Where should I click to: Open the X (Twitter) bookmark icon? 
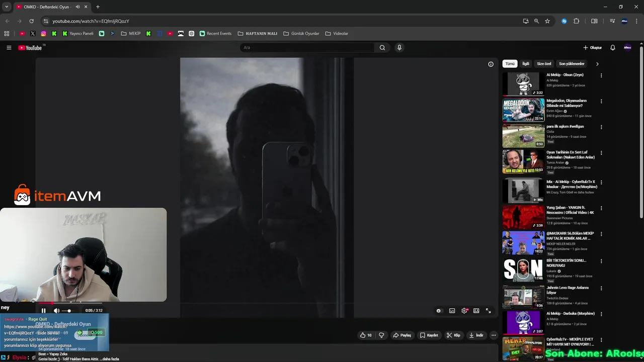click(33, 34)
